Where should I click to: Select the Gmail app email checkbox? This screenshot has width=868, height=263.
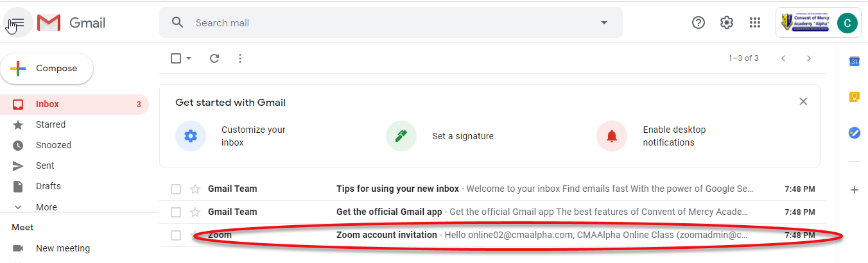176,212
